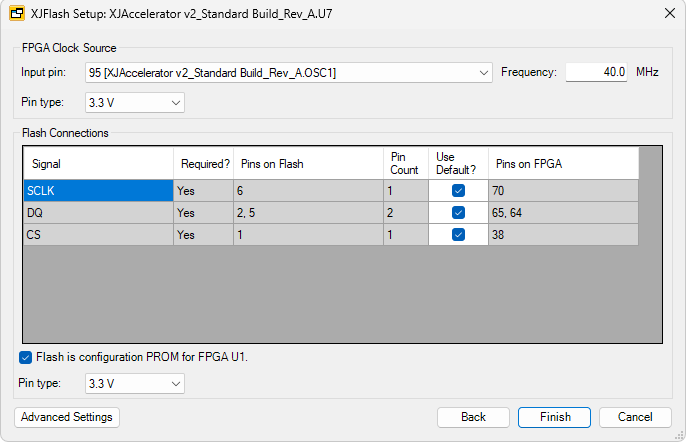Click the Finish button
The image size is (686, 442).
554,417
